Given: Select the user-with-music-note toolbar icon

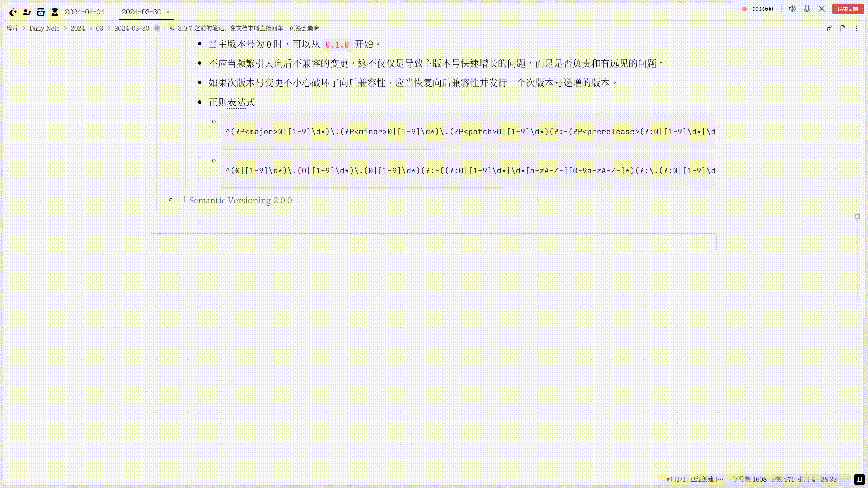Looking at the screenshot, I should pyautogui.click(x=26, y=12).
